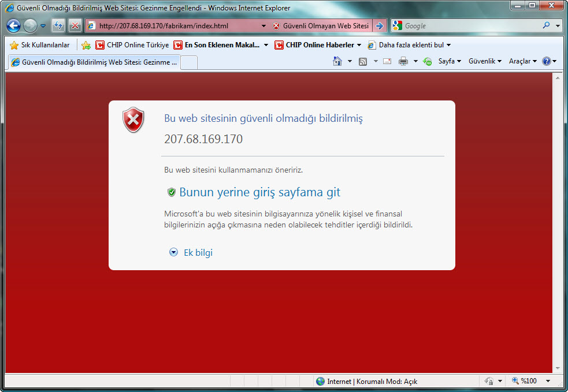Open the Sayfa menu
The image size is (568, 392).
click(449, 61)
